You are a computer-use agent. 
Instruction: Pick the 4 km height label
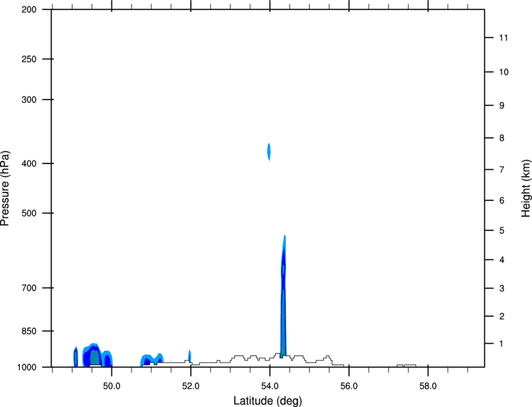pyautogui.click(x=501, y=260)
